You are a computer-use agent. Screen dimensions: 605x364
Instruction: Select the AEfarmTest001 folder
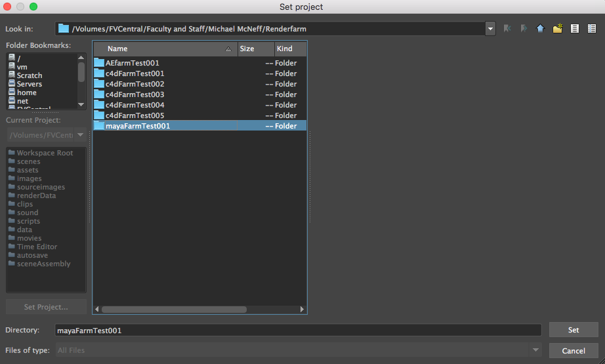(x=200, y=63)
